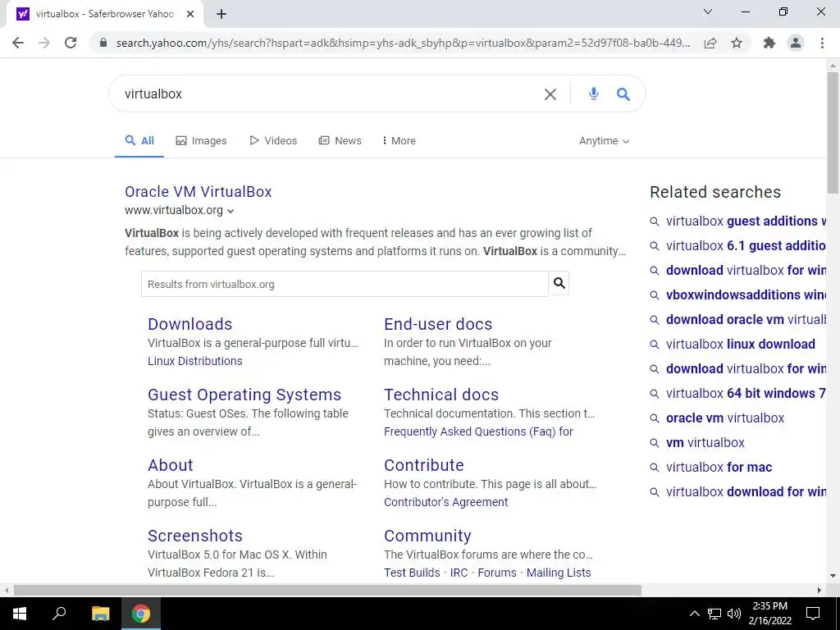Screen dimensions: 840x630
Task: Open the Technical docs link
Action: click(x=441, y=395)
